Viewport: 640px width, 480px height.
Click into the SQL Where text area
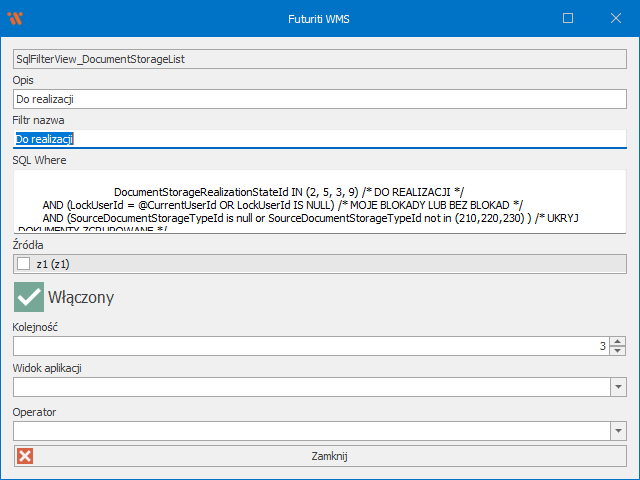pyautogui.click(x=320, y=200)
